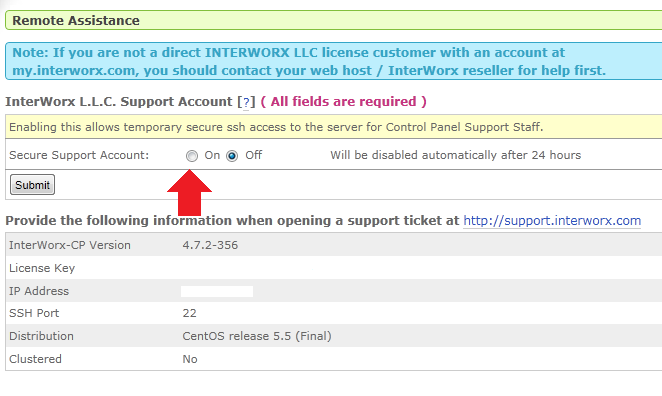Click the red arrow pointing to On
The width and height of the screenshot is (662, 396).
(189, 193)
